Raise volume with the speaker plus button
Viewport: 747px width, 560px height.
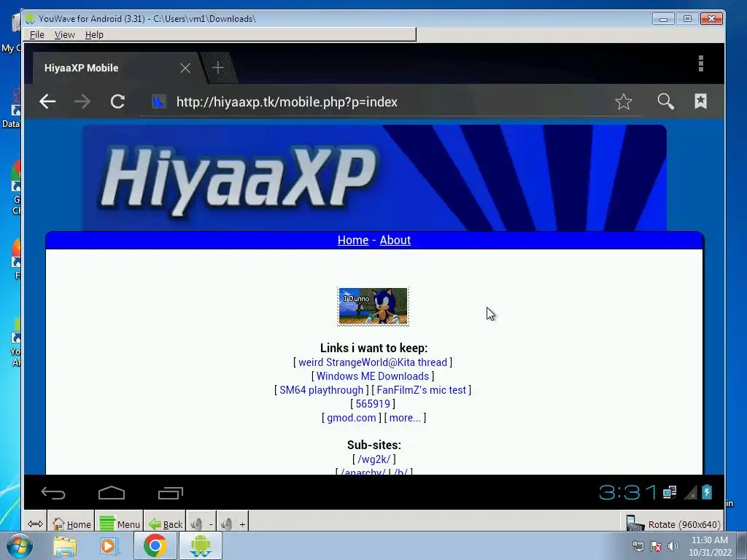coord(233,524)
